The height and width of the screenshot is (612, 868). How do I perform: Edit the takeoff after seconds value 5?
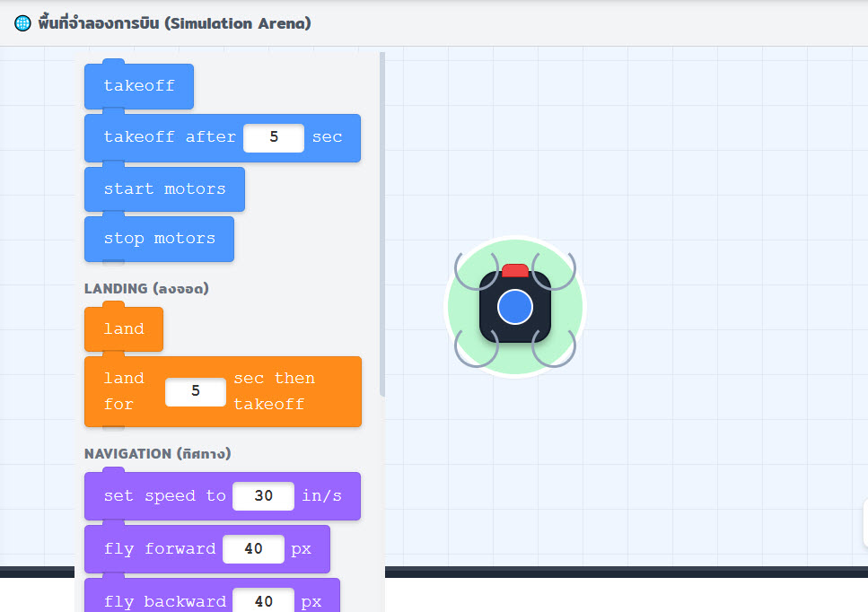tap(274, 138)
